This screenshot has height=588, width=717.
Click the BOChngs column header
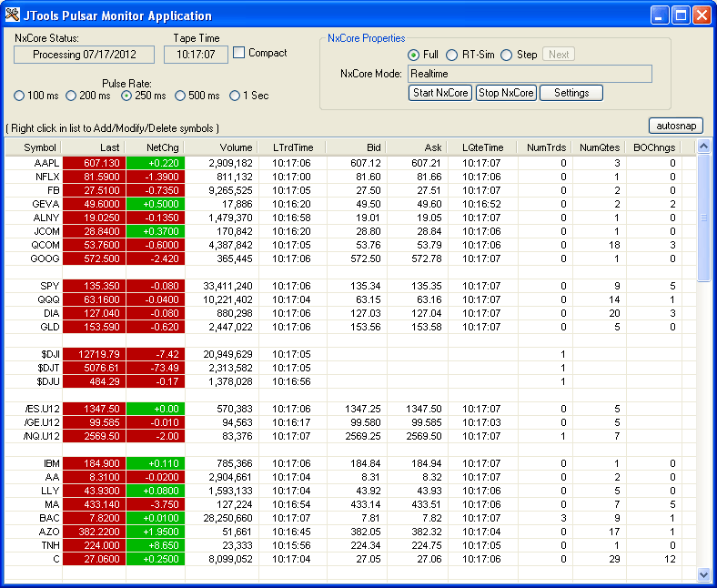pyautogui.click(x=654, y=147)
